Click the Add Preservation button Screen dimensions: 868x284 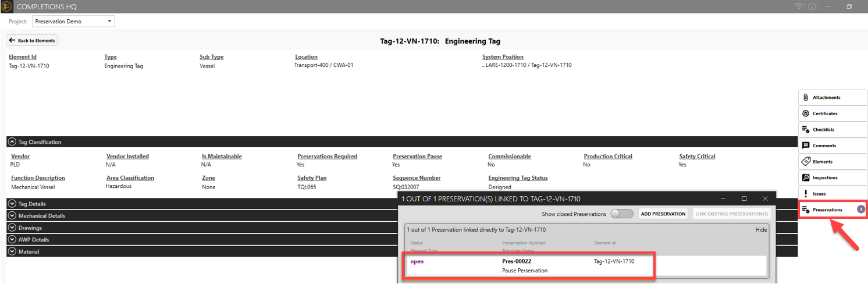pyautogui.click(x=663, y=214)
